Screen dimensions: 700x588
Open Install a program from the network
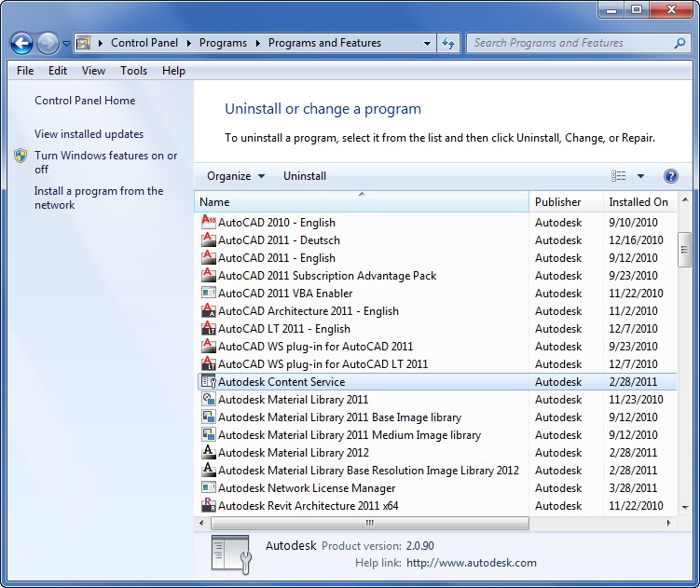coord(99,198)
